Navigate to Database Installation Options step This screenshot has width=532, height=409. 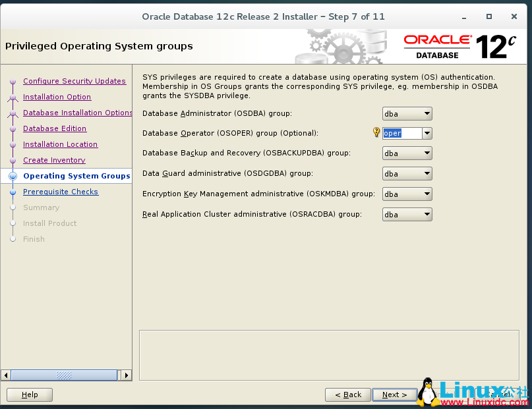tap(77, 113)
